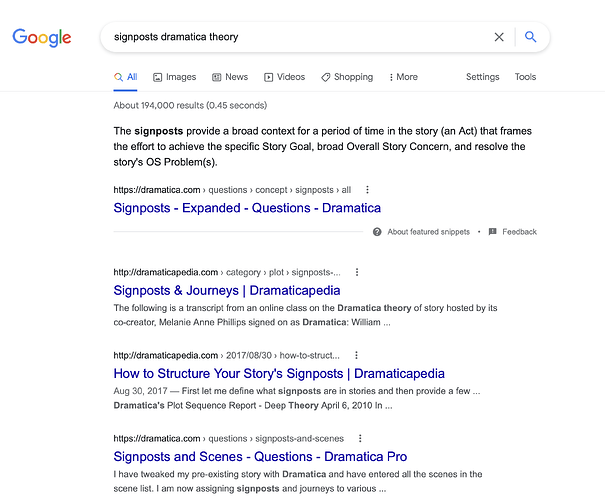
Task: Open three-dot menu beside dramatica.com signposts all result
Action: [367, 189]
